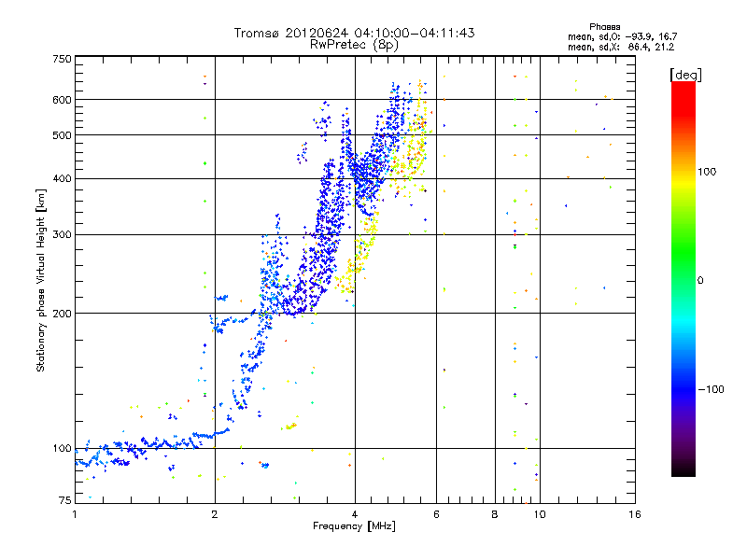The height and width of the screenshot is (560, 747).
Task: Click the y-axis label 'Stationary phase Virtual Height [km]'
Action: (40, 280)
